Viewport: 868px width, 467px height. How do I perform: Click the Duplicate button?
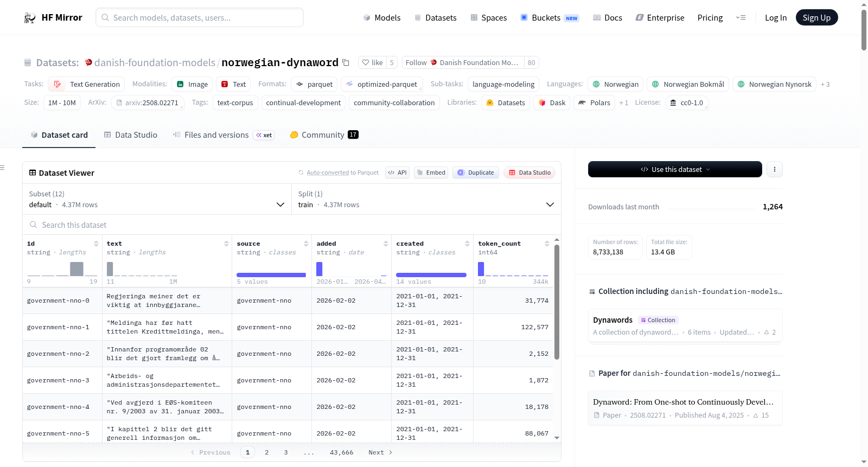pyautogui.click(x=476, y=172)
